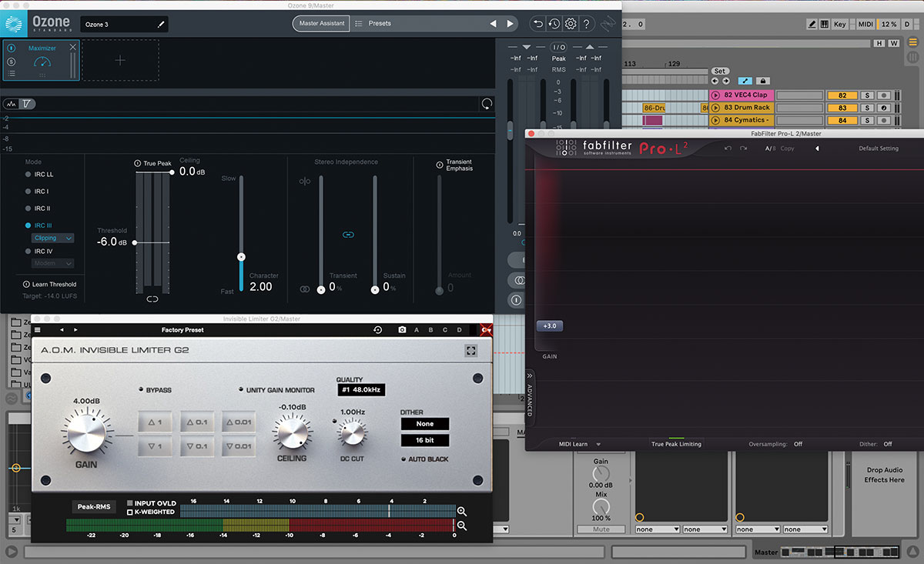Select Invisible Limiter slot D

coord(460,330)
